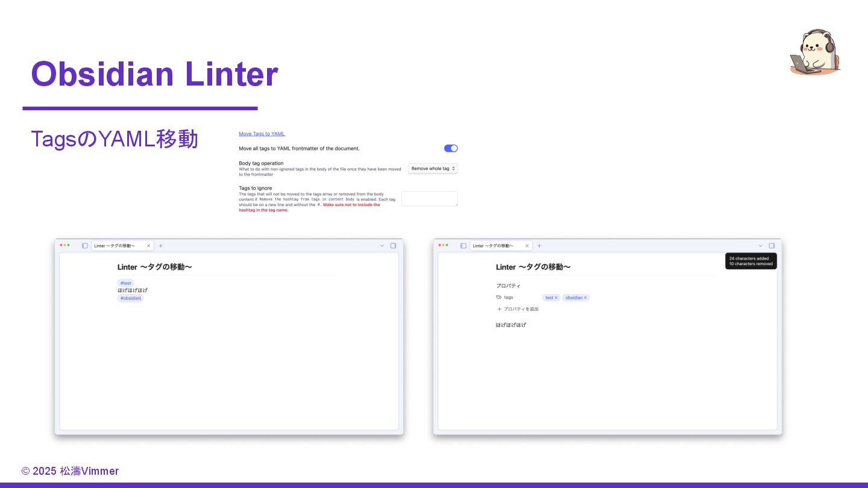Open the Body tag operation dropdown
Image resolution: width=868 pixels, height=488 pixels.
(x=433, y=169)
